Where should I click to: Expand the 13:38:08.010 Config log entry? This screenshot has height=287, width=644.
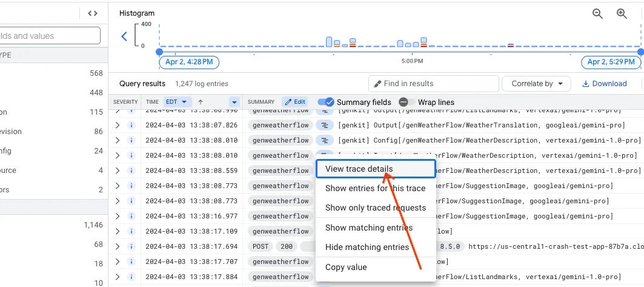click(118, 140)
